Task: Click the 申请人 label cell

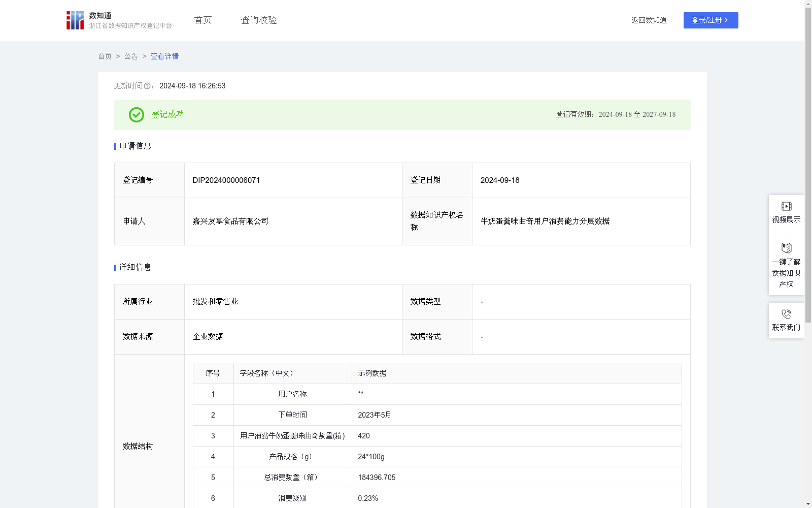Action: pos(149,221)
